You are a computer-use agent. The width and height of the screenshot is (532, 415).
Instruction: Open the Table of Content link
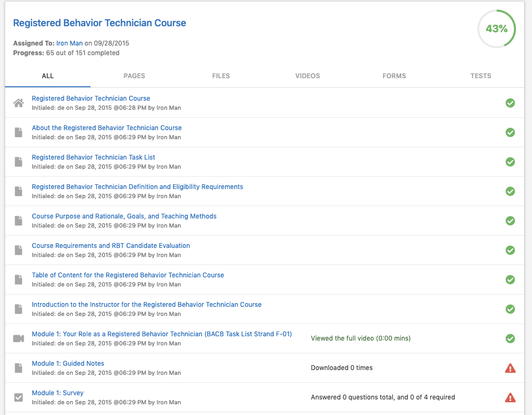pyautogui.click(x=128, y=275)
